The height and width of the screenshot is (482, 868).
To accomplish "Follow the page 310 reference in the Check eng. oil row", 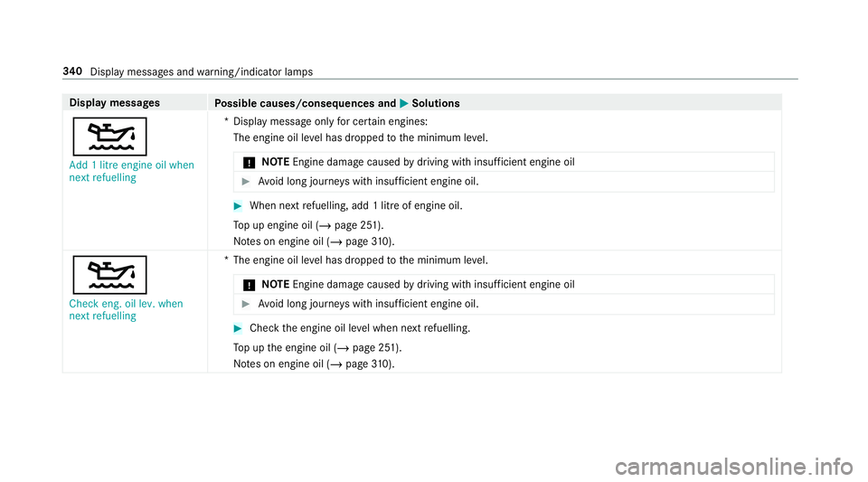I will pyautogui.click(x=344, y=364).
